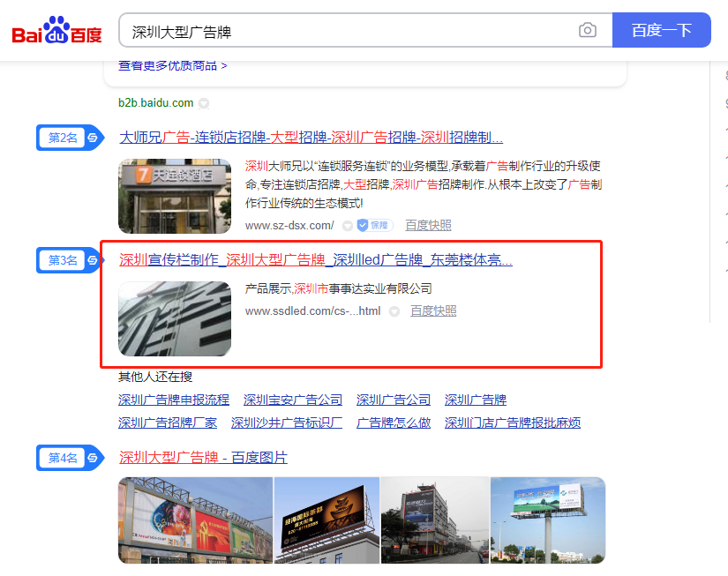Click the 百度一下 search button
The height and width of the screenshot is (576, 728).
pyautogui.click(x=662, y=30)
